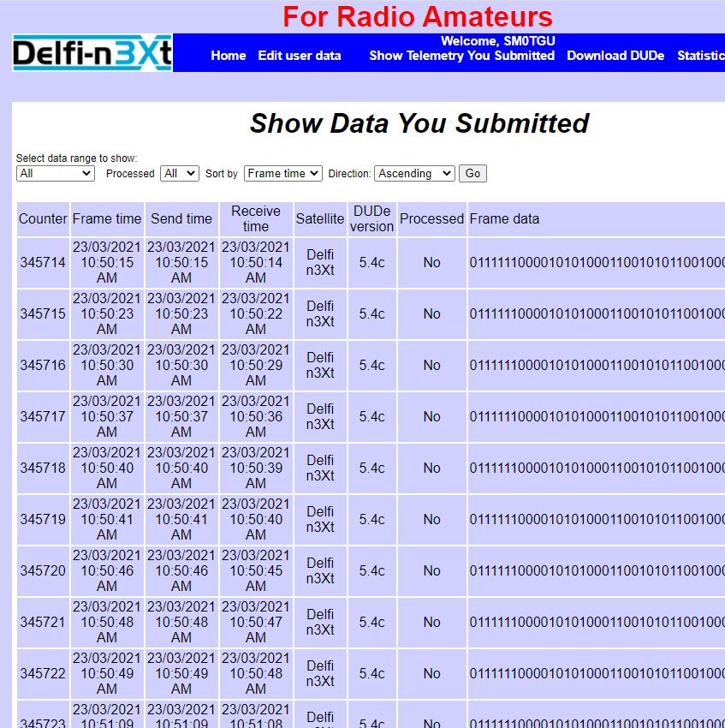Click Delfi n3Xt satellite cell in row 345714
Image resolution: width=725 pixels, height=728 pixels.
click(320, 263)
